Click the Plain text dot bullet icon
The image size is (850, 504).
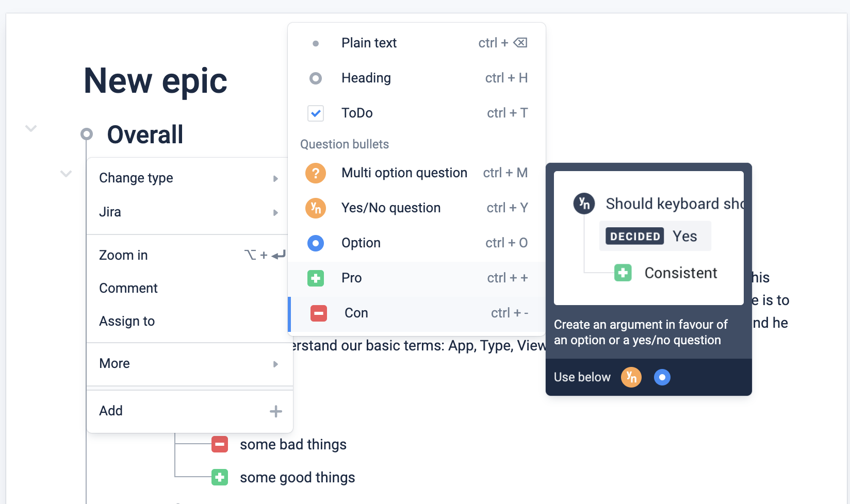316,43
